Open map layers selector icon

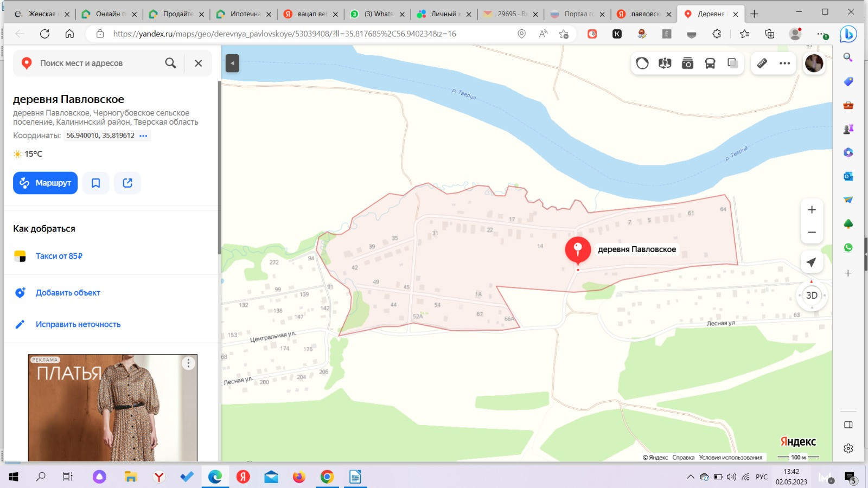(732, 63)
